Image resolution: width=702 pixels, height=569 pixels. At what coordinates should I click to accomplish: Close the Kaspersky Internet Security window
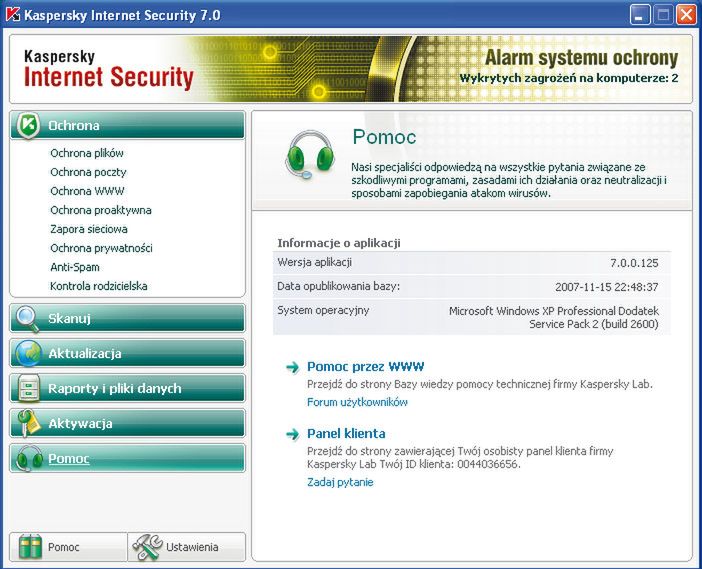(x=686, y=15)
